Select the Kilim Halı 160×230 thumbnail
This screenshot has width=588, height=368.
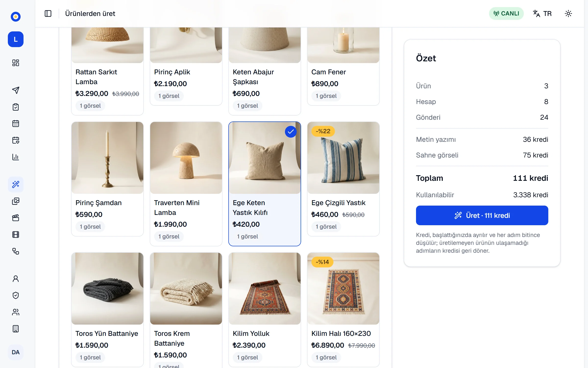tap(343, 289)
